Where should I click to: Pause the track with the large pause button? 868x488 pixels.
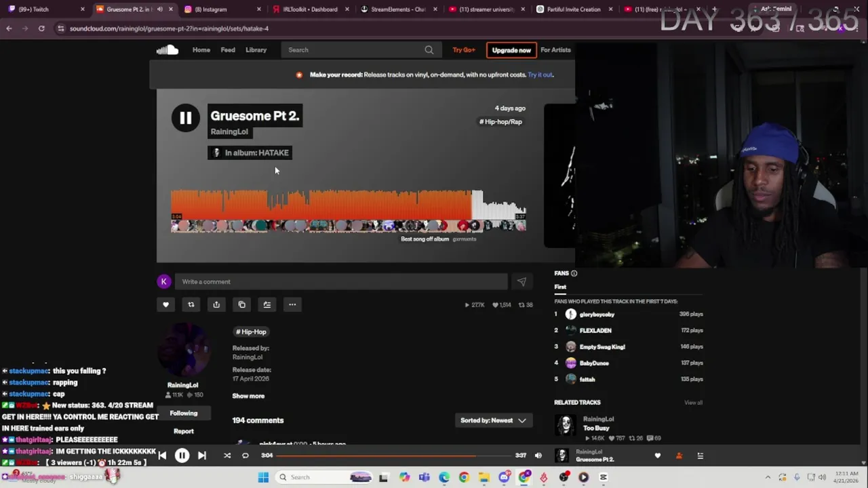tap(185, 118)
